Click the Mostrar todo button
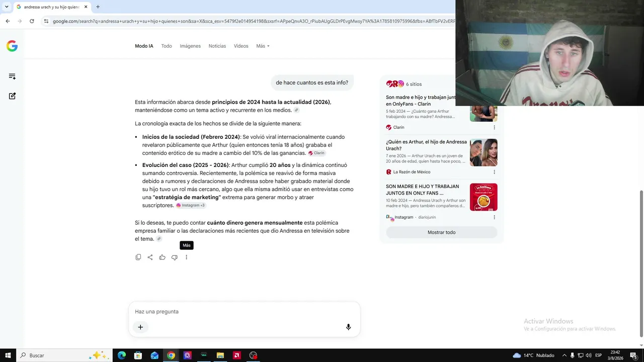Image resolution: width=644 pixels, height=362 pixels. (x=441, y=232)
